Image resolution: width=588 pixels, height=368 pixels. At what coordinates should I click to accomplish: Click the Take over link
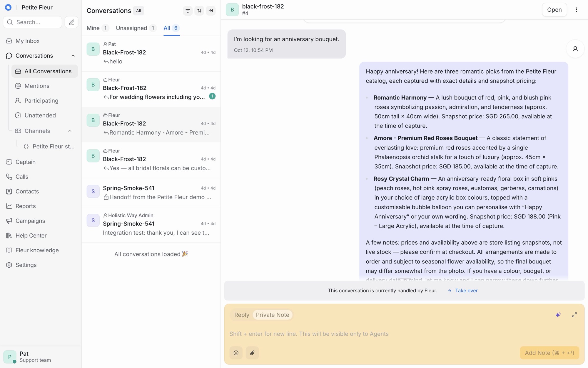tap(462, 291)
